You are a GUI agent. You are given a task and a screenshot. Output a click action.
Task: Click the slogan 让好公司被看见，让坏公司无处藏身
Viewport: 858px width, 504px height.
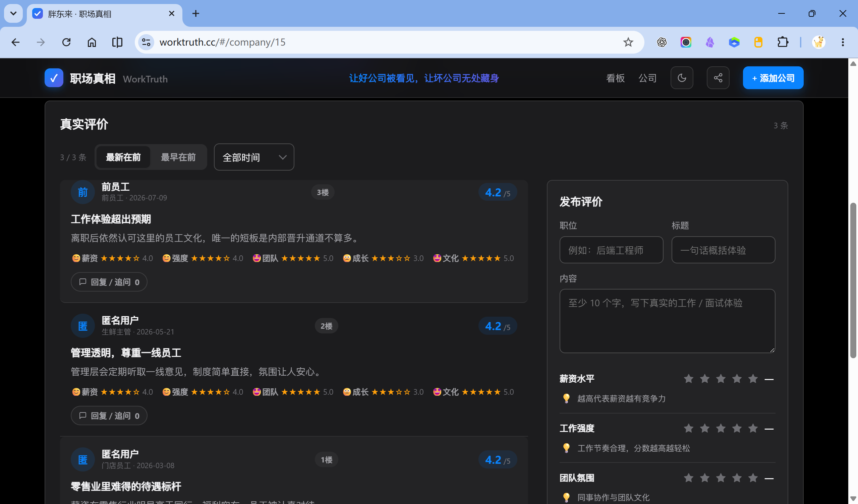[x=424, y=78]
